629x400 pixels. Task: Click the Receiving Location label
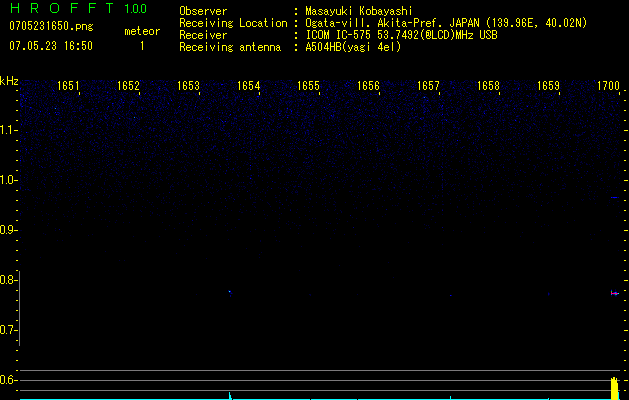(233, 23)
